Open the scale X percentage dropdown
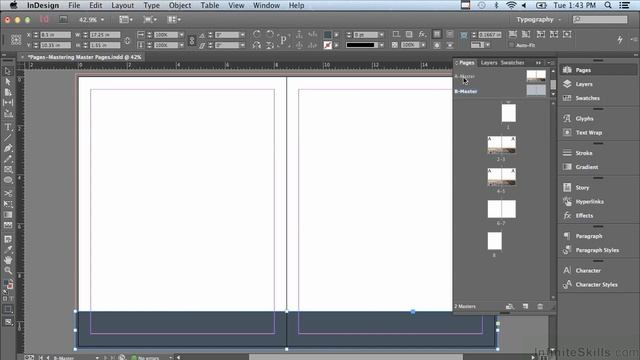The height and width of the screenshot is (360, 640). pos(182,35)
